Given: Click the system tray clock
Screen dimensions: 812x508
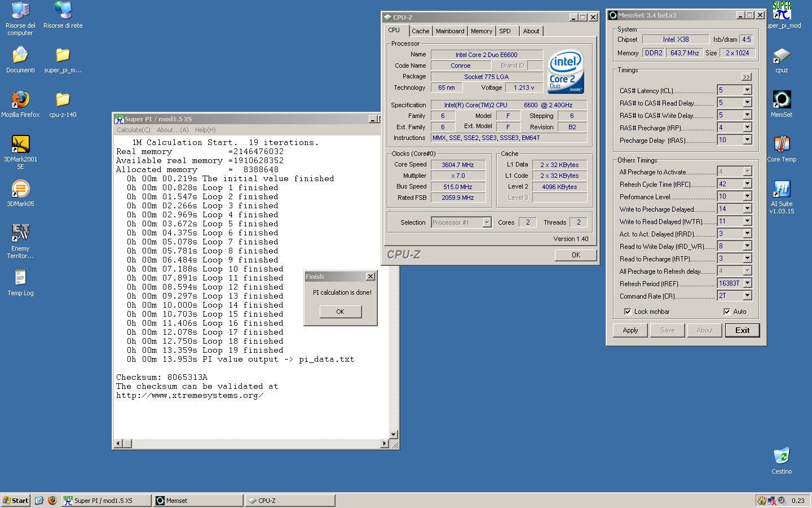Looking at the screenshot, I should tap(798, 501).
